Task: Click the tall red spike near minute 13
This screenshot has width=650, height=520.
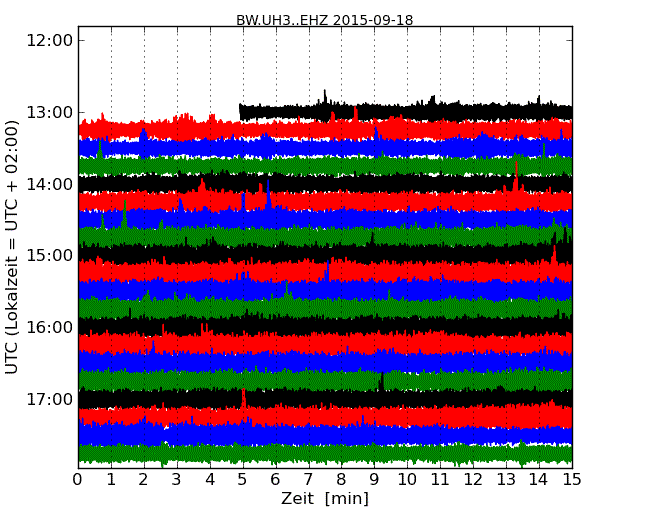Action: tap(516, 176)
